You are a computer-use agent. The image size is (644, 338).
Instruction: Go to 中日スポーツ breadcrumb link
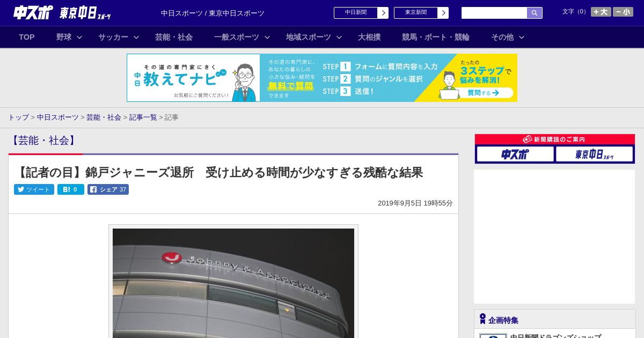57,117
